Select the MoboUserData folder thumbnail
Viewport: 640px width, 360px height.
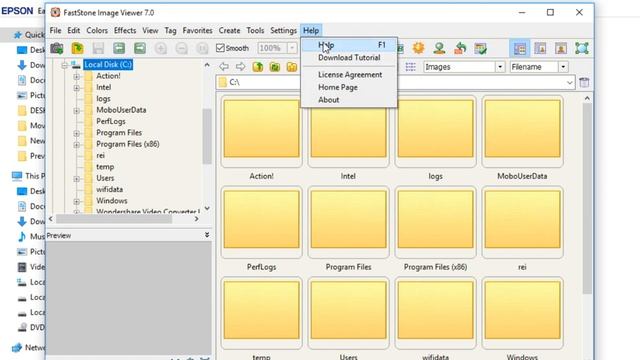[x=522, y=131]
